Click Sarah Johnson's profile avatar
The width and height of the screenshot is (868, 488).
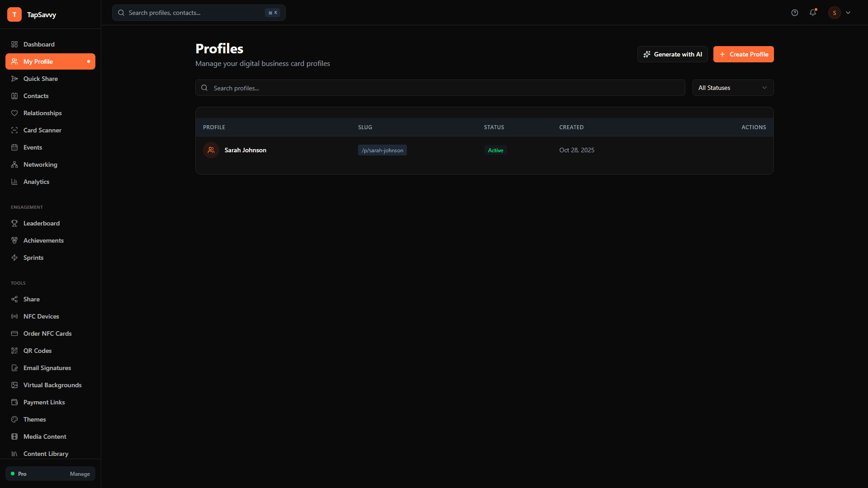(x=211, y=150)
